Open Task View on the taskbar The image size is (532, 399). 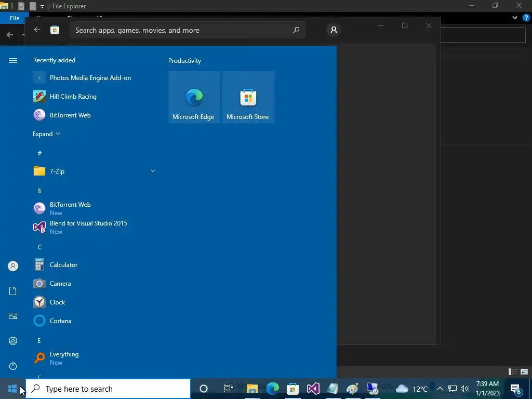229,389
